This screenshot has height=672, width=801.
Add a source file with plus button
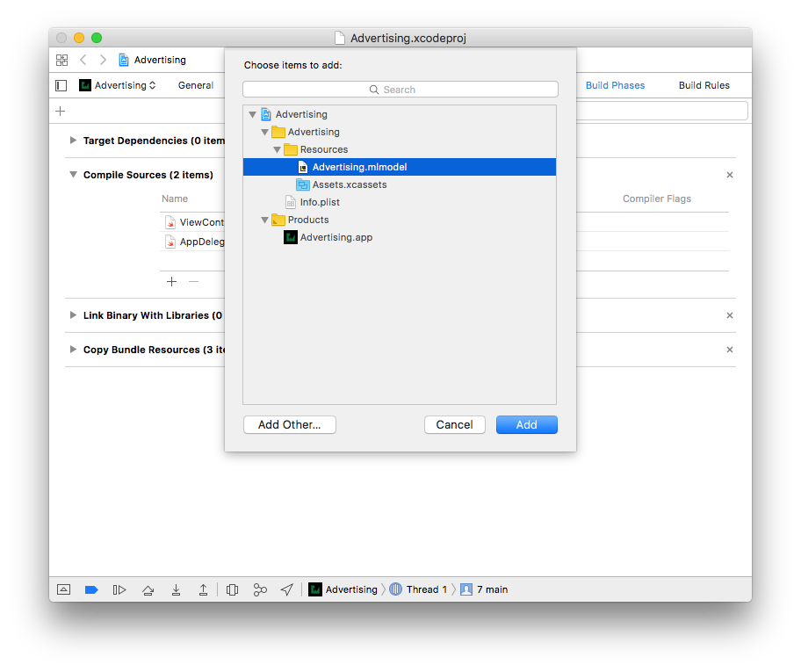(171, 282)
